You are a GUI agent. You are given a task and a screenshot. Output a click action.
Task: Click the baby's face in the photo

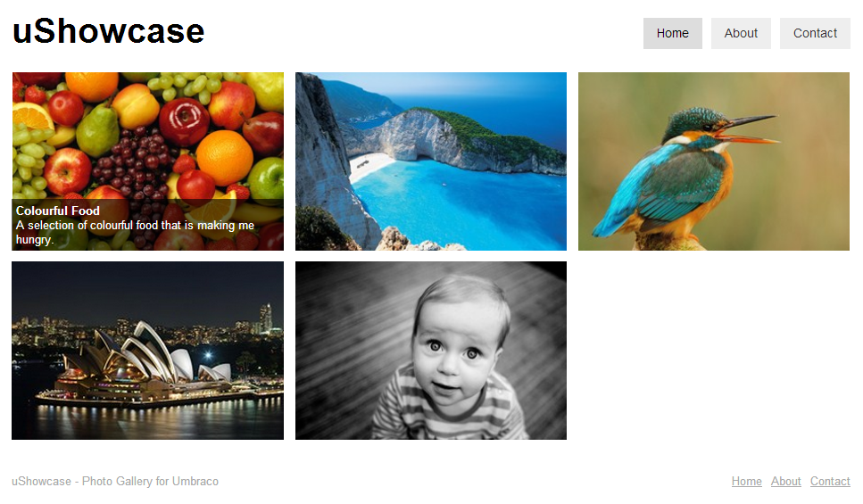[x=454, y=347]
